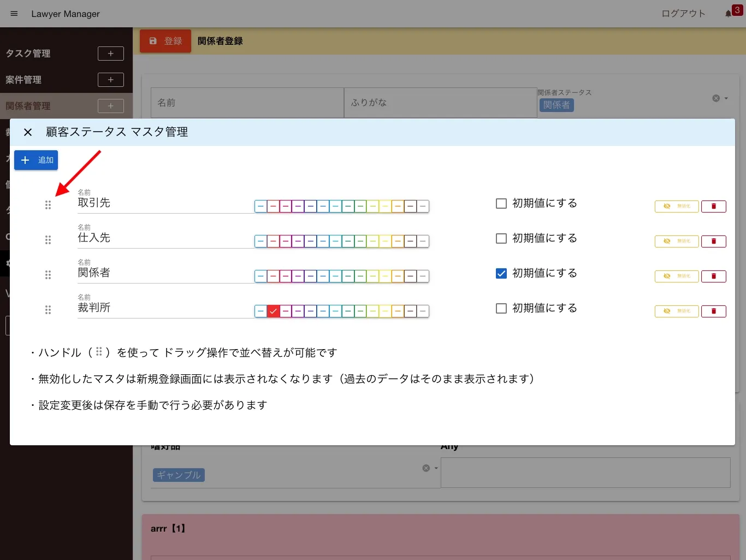The width and height of the screenshot is (746, 560).
Task: Pick the purple color swatch for 裁判所
Action: pyautogui.click(x=298, y=311)
